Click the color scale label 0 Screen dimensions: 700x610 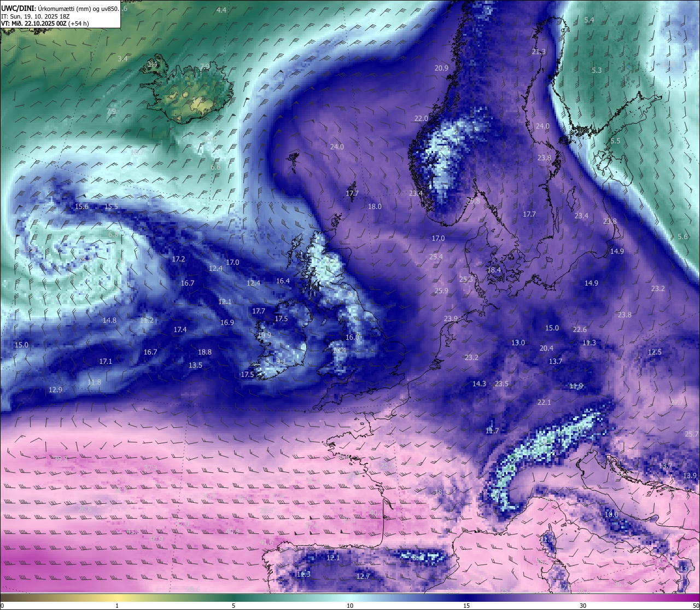click(x=2, y=606)
